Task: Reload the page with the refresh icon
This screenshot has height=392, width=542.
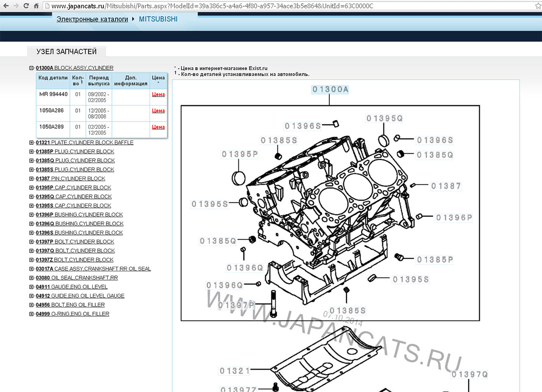Action: [26, 6]
